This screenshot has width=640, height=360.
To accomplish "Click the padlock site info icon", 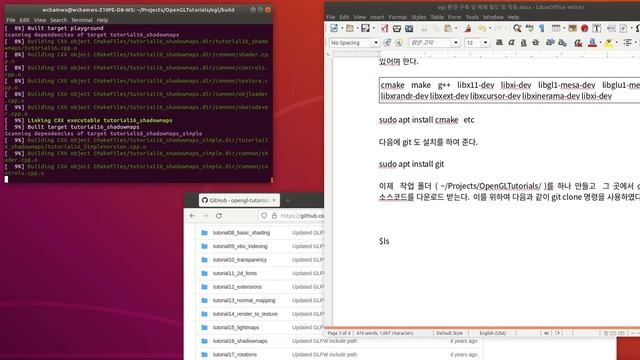I will pyautogui.click(x=274, y=216).
